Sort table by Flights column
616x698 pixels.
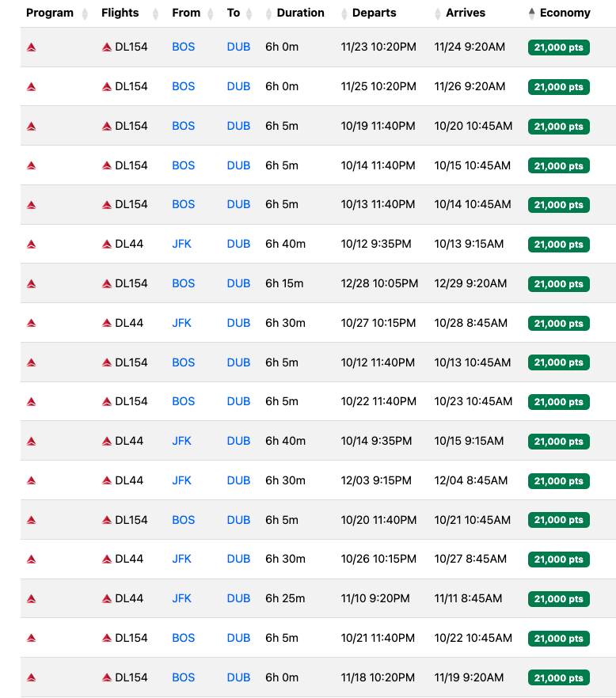130,13
